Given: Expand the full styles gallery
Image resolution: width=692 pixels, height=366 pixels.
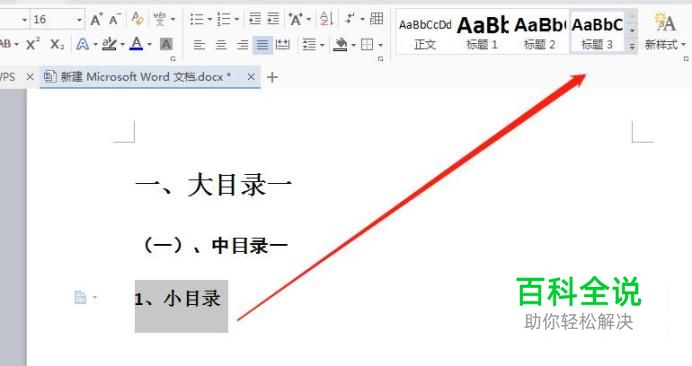Looking at the screenshot, I should point(632,46).
